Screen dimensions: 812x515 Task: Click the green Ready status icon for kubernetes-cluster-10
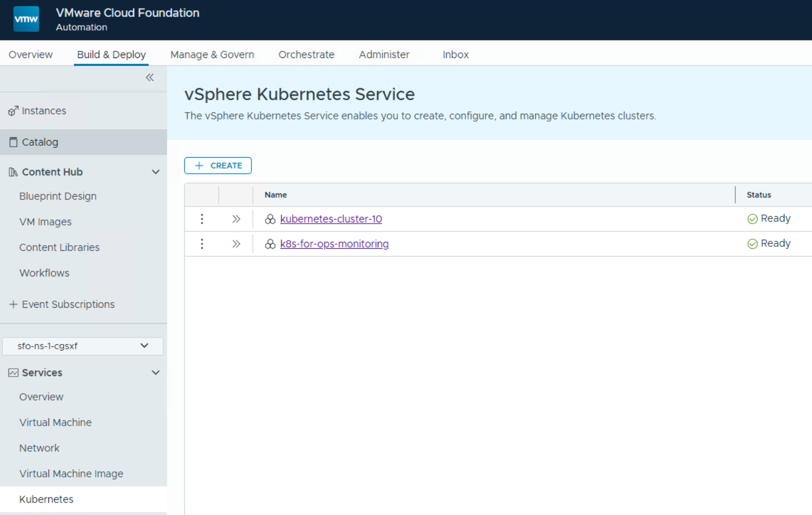[752, 219]
